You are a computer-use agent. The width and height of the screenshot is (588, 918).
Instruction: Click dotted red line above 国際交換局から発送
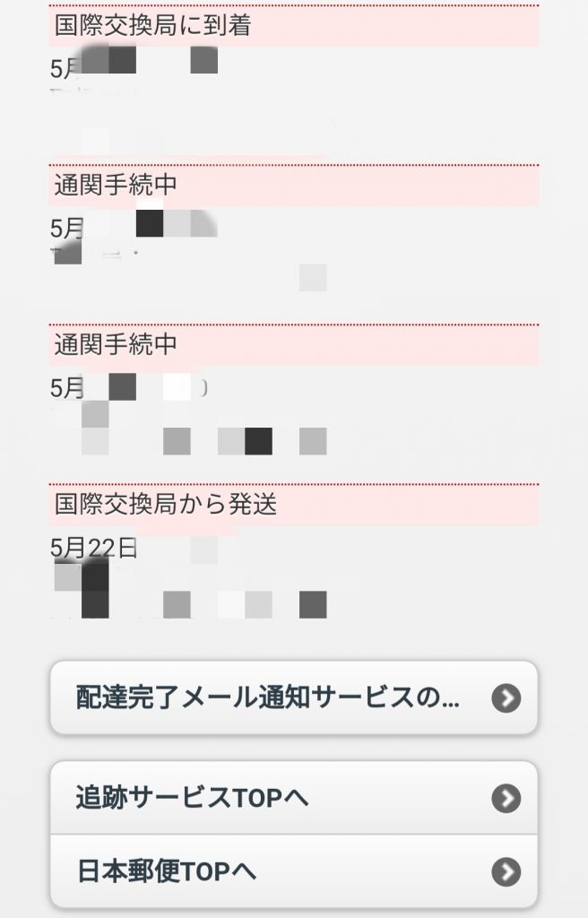[294, 484]
